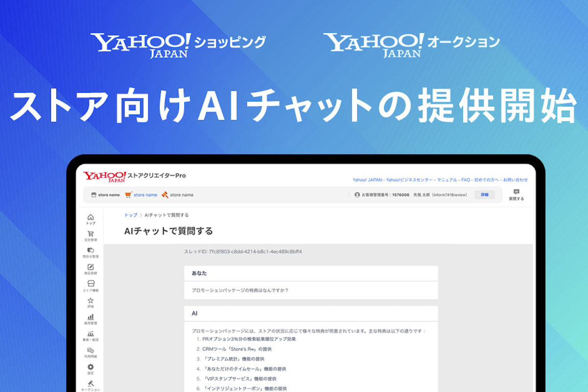Open 商品登録 edit icon in sidebar
The image size is (588, 392).
[x=90, y=267]
